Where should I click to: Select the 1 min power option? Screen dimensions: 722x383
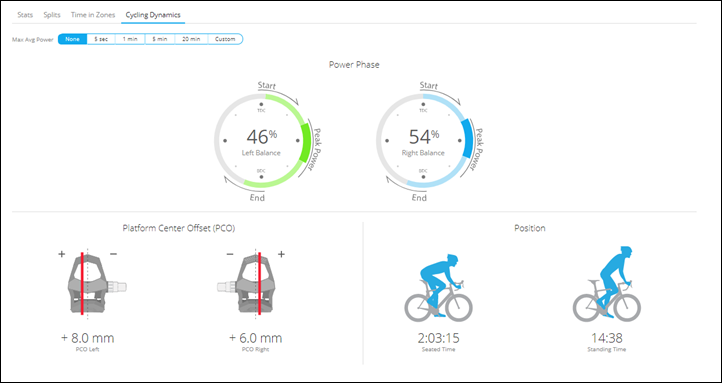tap(130, 39)
